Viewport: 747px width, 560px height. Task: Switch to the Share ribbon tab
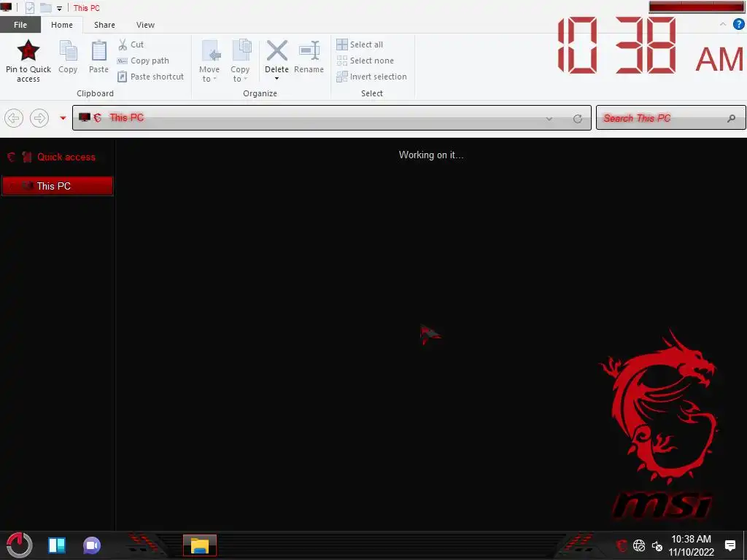[x=104, y=25]
